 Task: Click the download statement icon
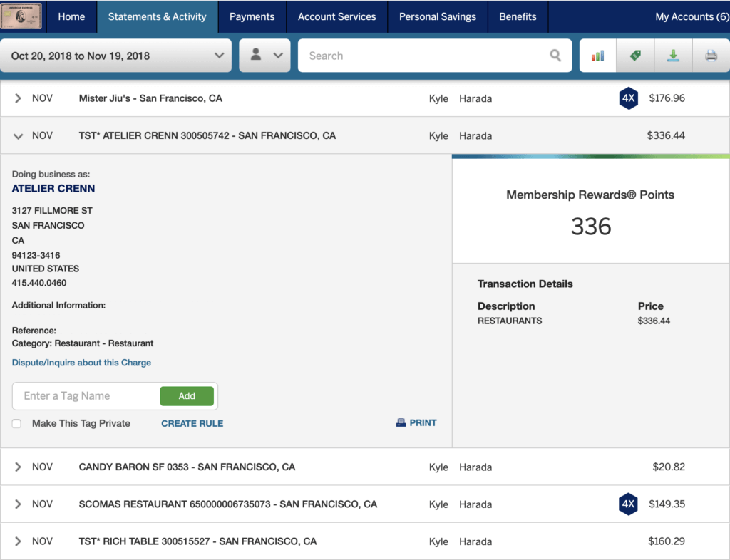click(x=673, y=56)
